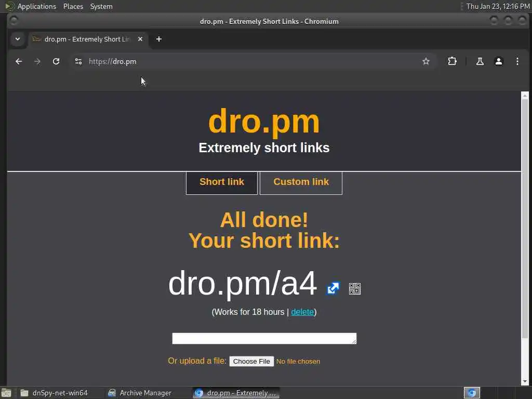Click the clock showing Thu Jan 23

coord(498,6)
